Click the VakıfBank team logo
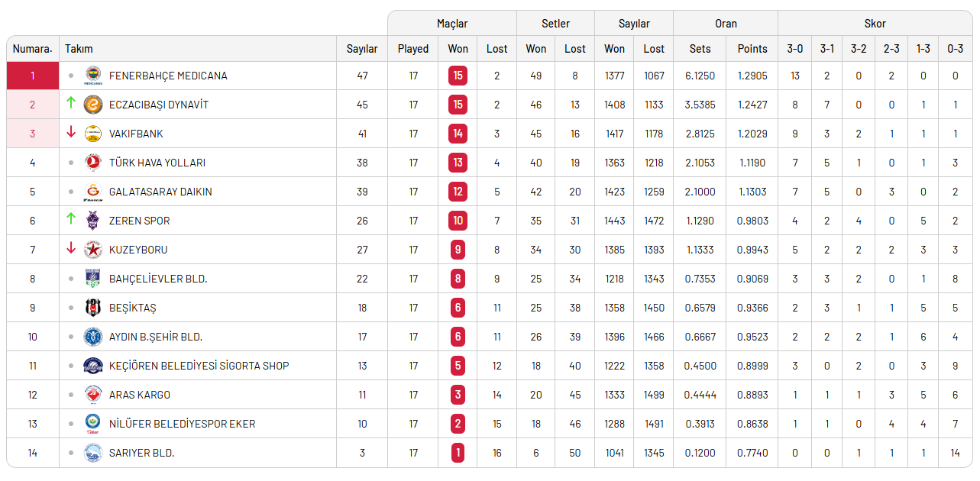 coord(93,134)
